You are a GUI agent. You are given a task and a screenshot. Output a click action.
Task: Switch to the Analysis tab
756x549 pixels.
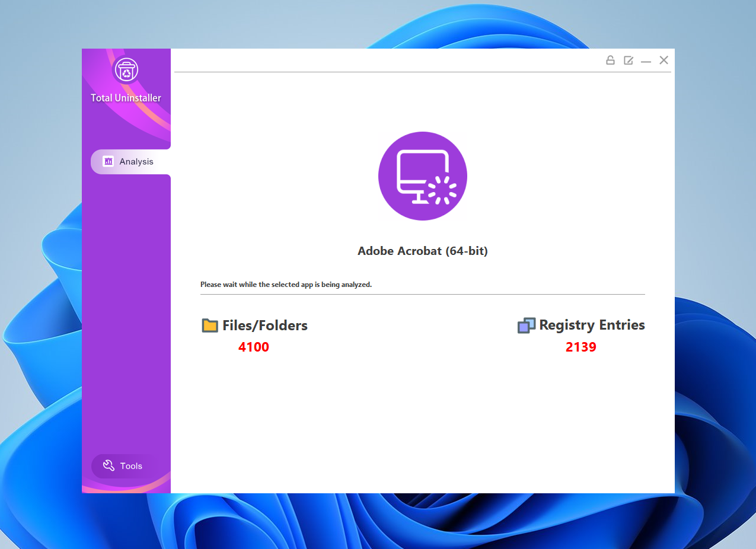click(136, 161)
